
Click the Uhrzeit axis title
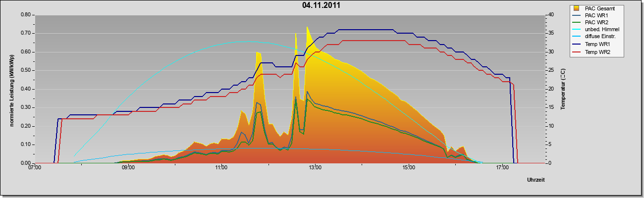click(536, 180)
